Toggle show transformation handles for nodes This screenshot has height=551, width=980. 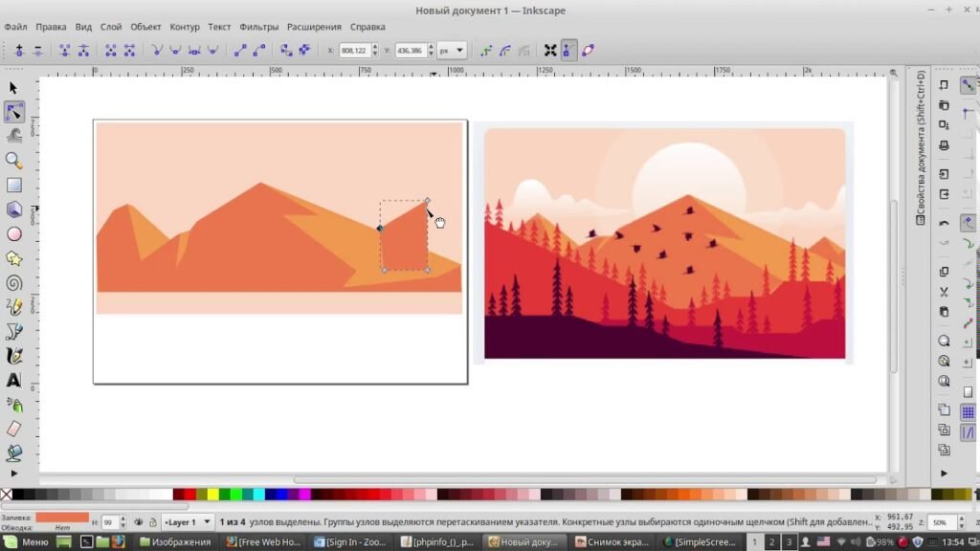[x=550, y=51]
